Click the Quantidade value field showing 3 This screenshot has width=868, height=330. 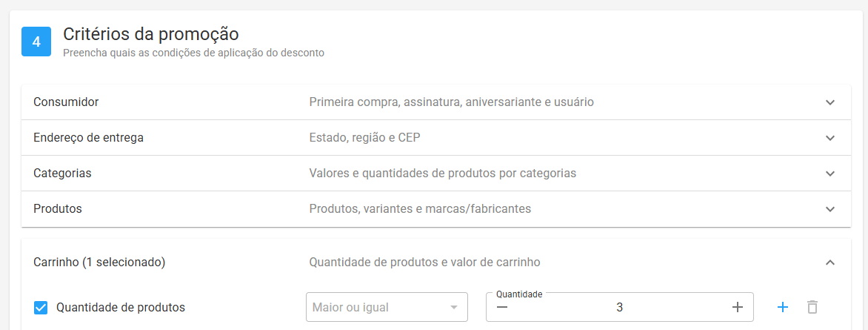click(x=619, y=307)
